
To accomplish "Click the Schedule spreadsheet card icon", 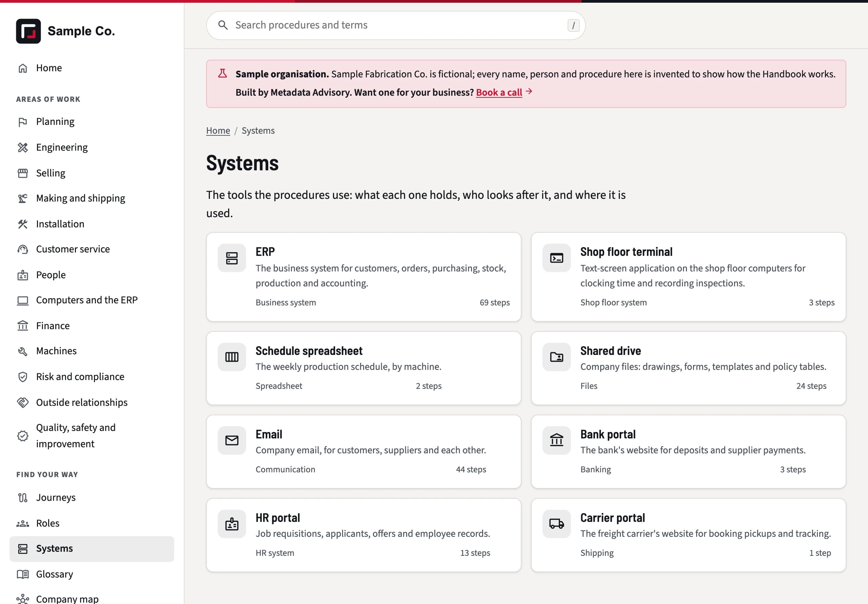I will click(x=232, y=357).
